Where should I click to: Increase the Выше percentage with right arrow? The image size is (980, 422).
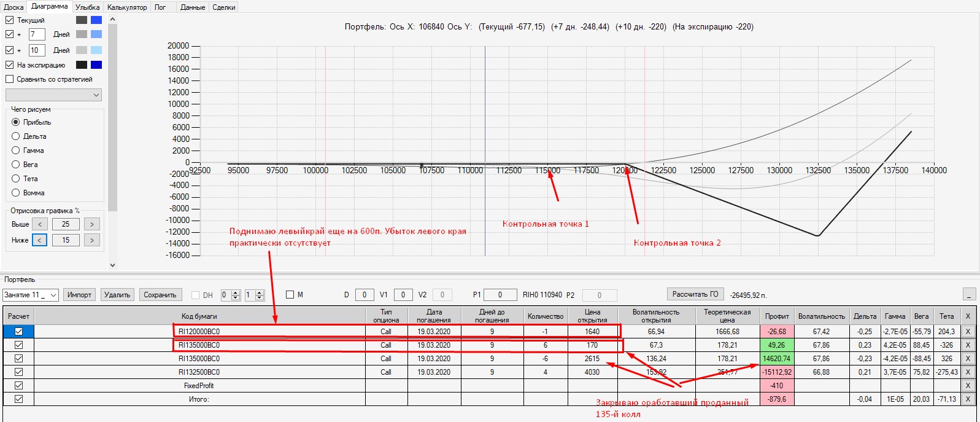(92, 224)
